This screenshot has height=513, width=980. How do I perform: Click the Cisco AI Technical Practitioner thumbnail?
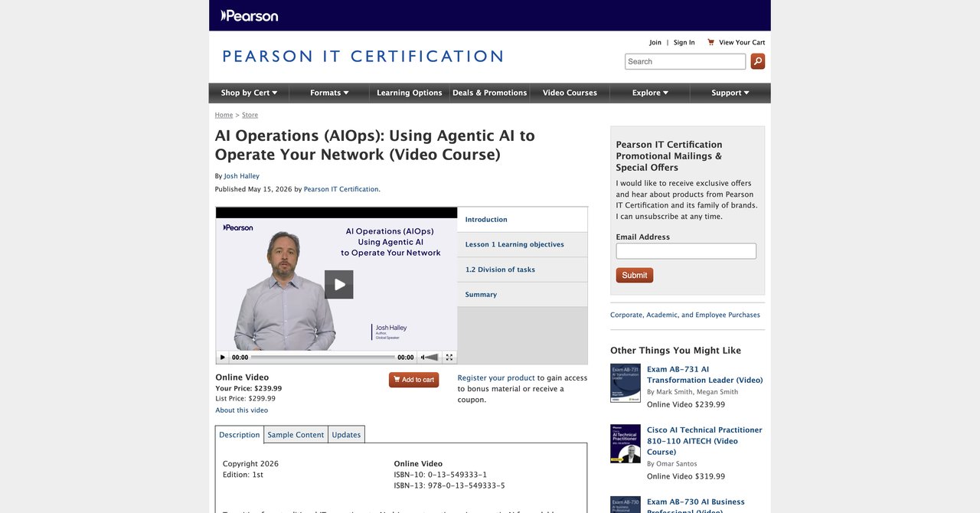626,444
